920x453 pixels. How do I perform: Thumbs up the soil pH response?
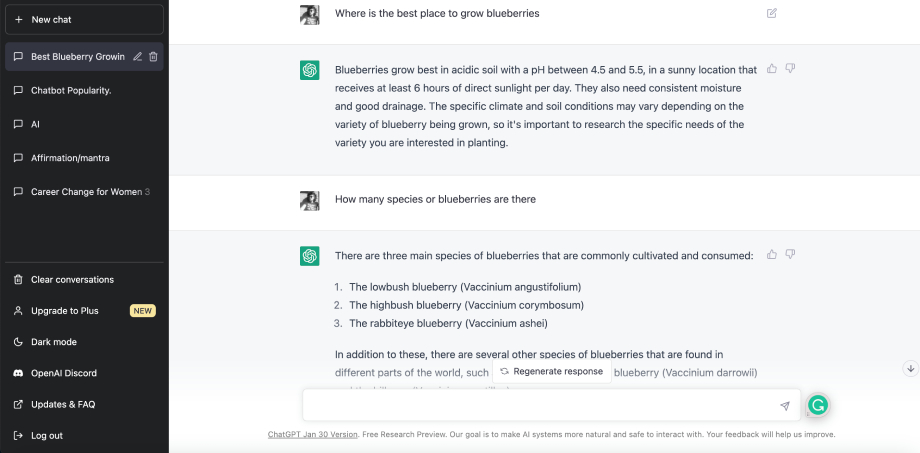772,69
